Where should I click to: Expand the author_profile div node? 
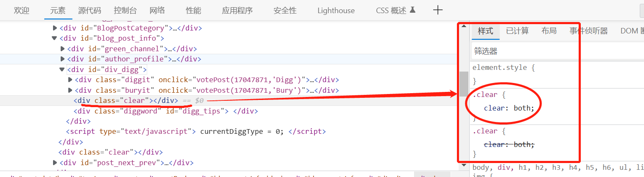point(63,59)
